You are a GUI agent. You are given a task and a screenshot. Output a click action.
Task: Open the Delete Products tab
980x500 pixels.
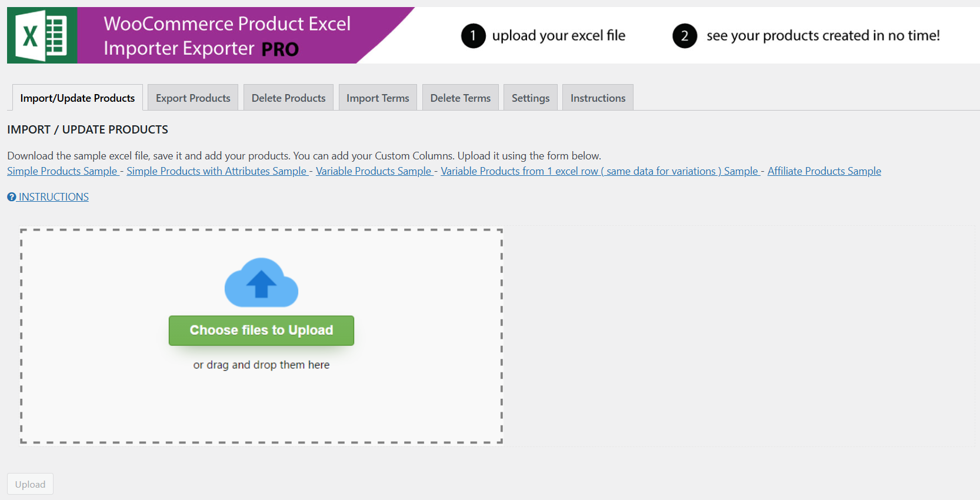288,98
